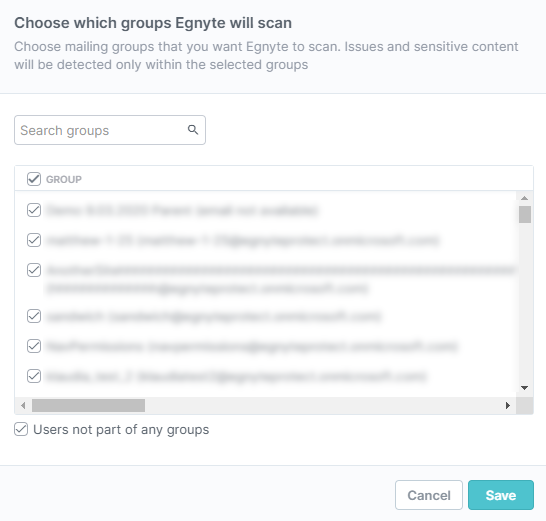Viewport: 546px width, 521px height.
Task: Toggle the GROUP select-all header checkbox
Action: pos(34,179)
